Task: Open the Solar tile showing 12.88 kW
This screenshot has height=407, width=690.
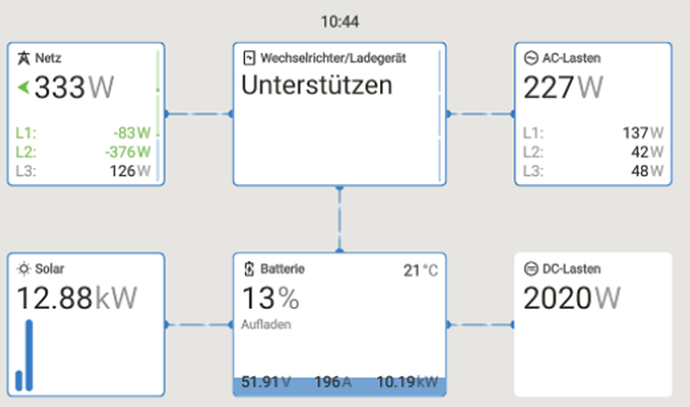Action: 86,324
